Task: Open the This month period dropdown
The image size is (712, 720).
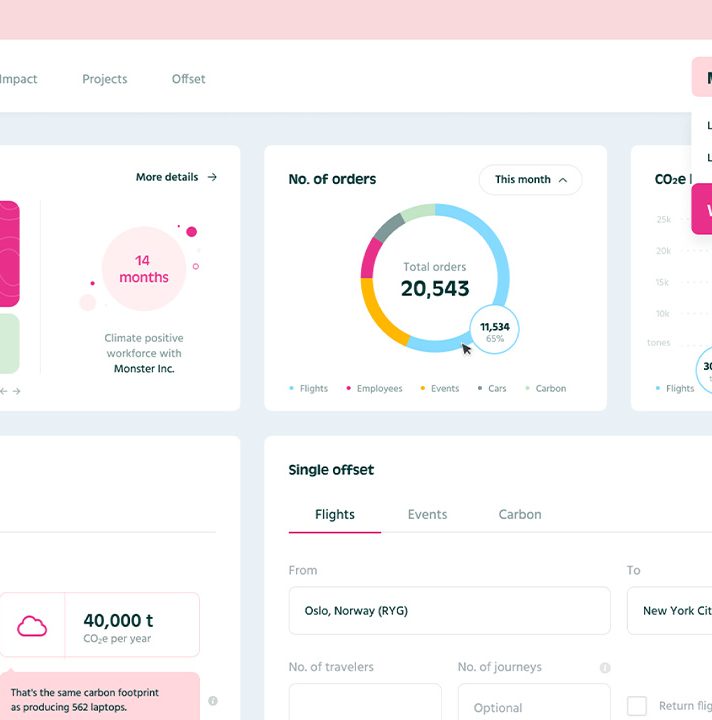Action: point(530,180)
